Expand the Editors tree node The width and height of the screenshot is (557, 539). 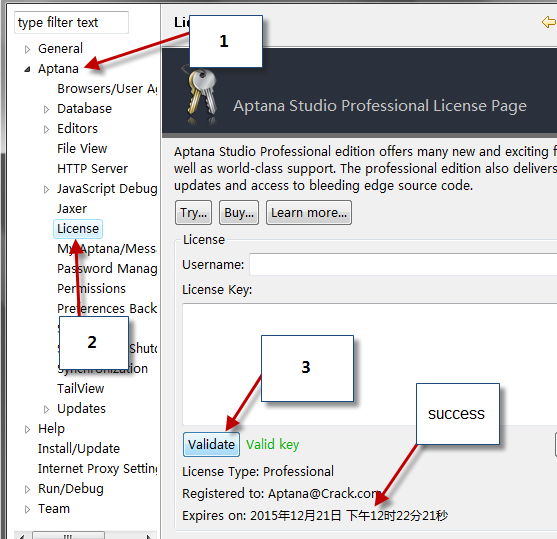[x=46, y=129]
